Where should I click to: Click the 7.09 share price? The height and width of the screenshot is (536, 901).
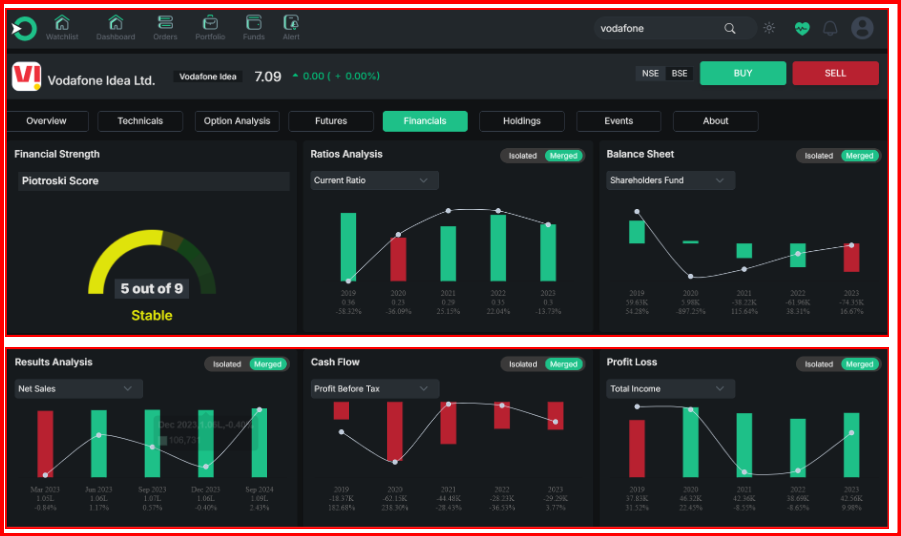[x=268, y=76]
